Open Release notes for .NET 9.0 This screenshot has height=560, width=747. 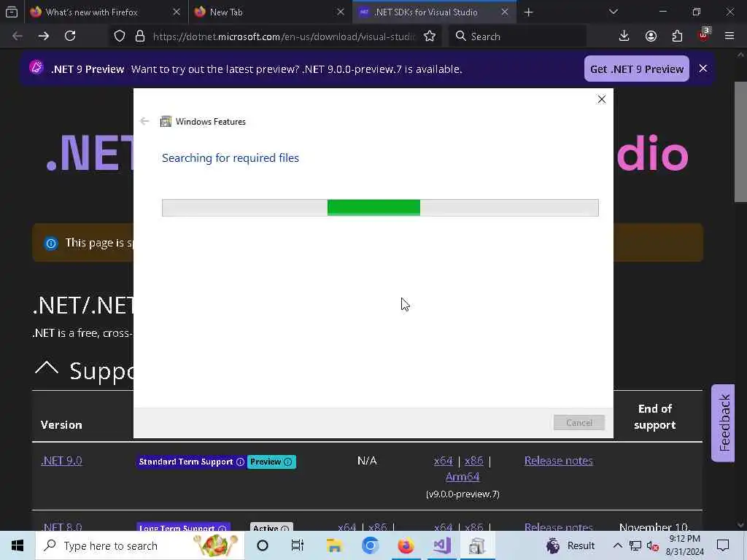coord(558,461)
